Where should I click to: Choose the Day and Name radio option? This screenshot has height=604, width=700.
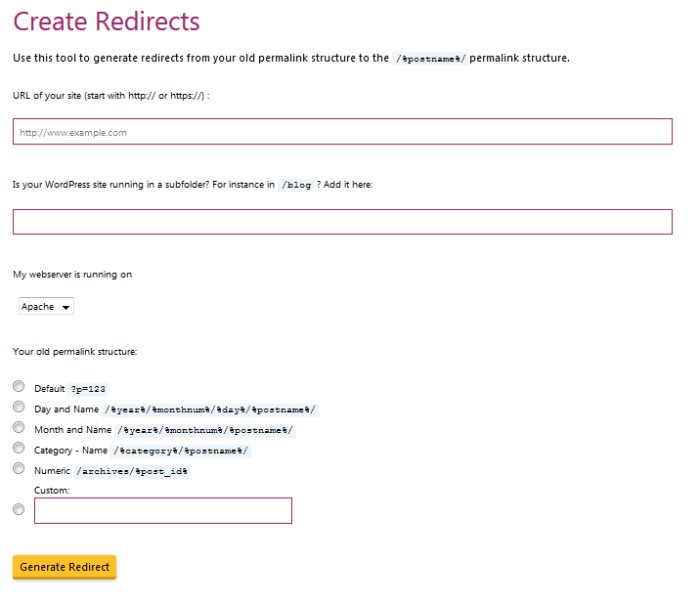tap(19, 408)
